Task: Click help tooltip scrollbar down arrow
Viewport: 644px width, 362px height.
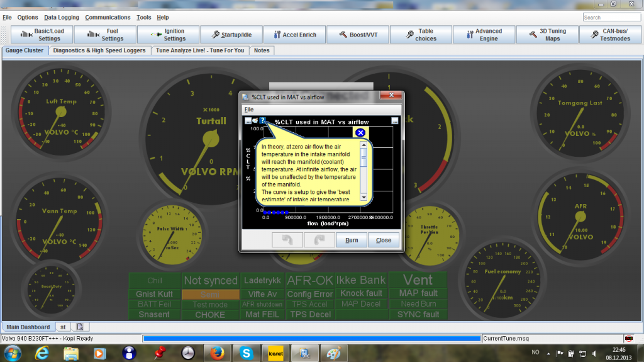Action: click(364, 198)
